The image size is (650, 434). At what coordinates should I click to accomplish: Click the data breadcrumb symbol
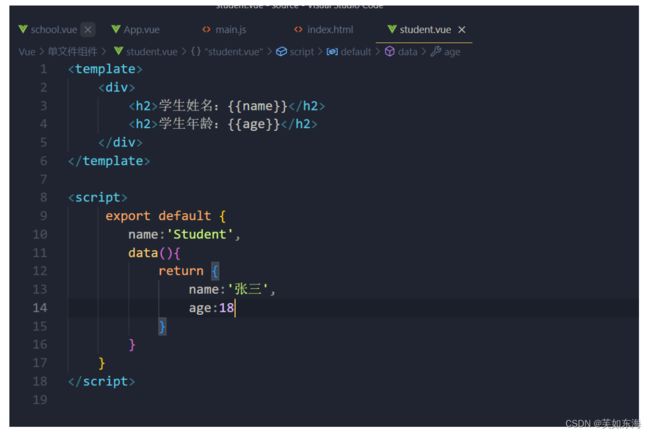(x=407, y=52)
